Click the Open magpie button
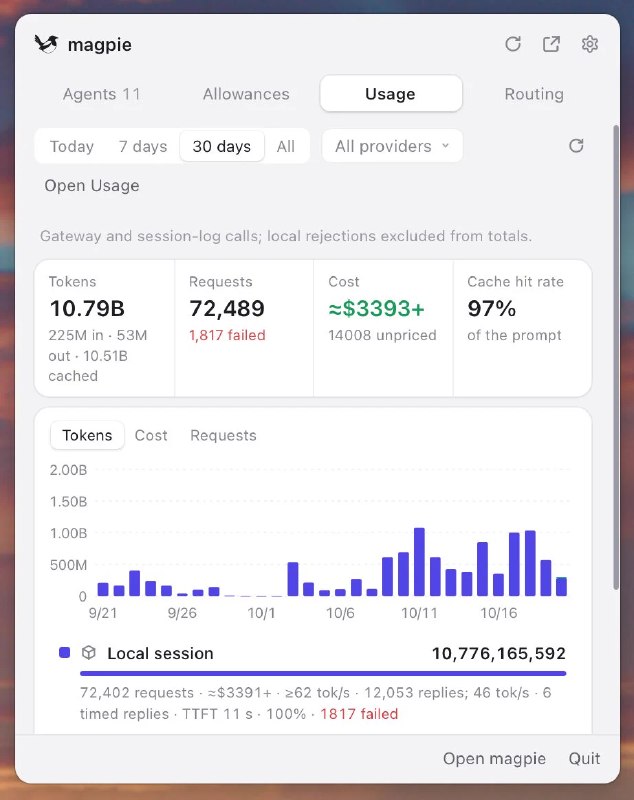634x800 pixels. [494, 759]
